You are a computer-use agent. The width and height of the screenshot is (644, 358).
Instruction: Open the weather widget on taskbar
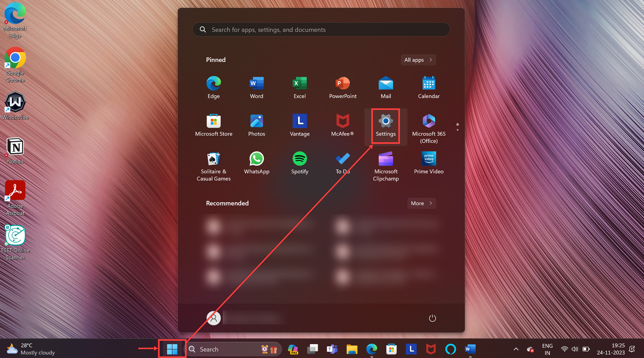(x=30, y=349)
